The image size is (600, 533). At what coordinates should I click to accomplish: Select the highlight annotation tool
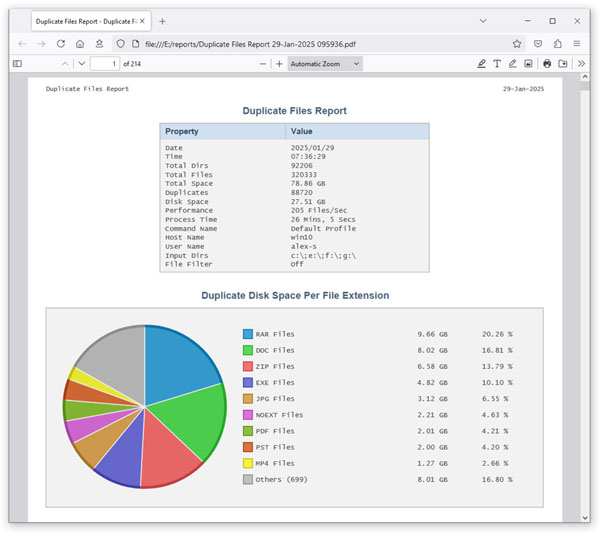pyautogui.click(x=482, y=64)
